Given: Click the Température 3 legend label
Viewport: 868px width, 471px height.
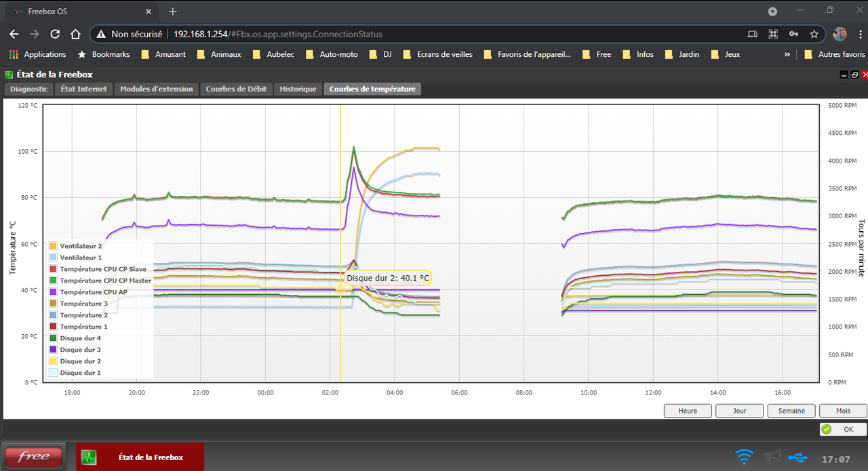Looking at the screenshot, I should tap(84, 304).
